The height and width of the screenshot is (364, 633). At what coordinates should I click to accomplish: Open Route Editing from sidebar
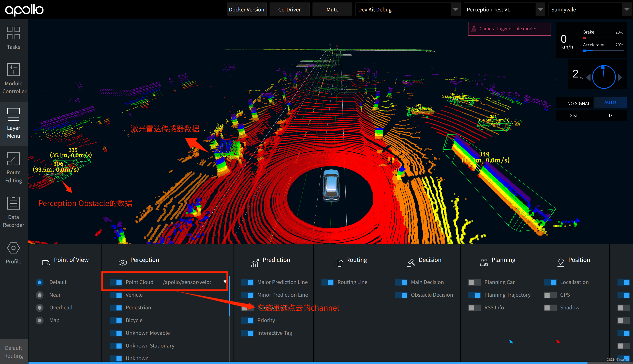13,159
